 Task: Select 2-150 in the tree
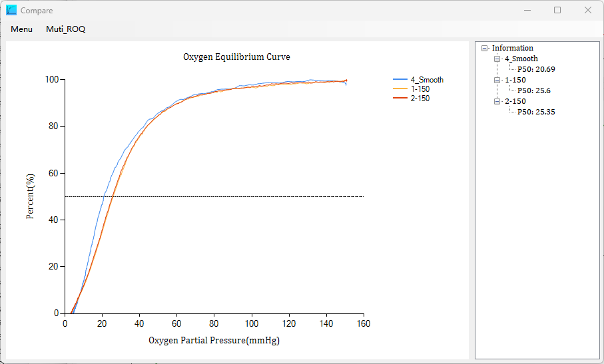pyautogui.click(x=515, y=101)
